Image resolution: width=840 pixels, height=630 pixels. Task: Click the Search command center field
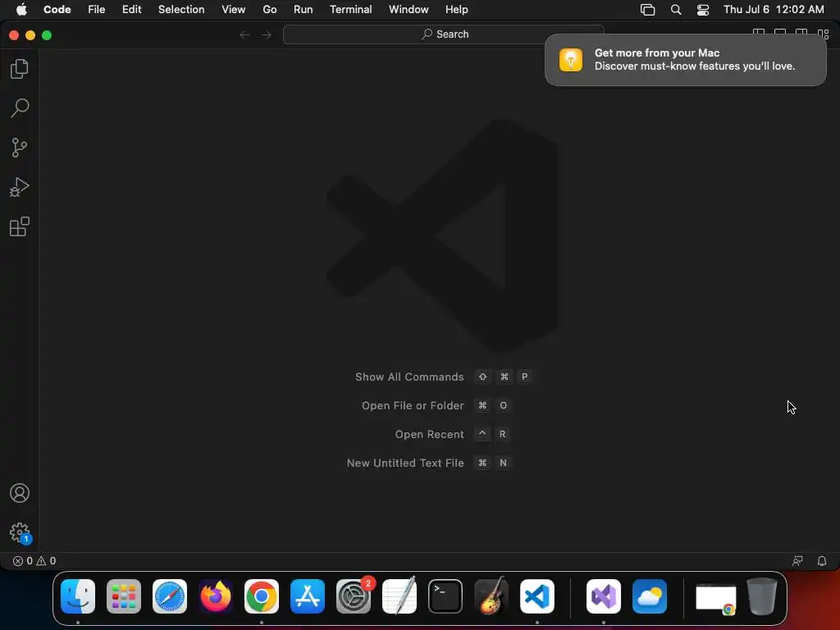coord(444,34)
